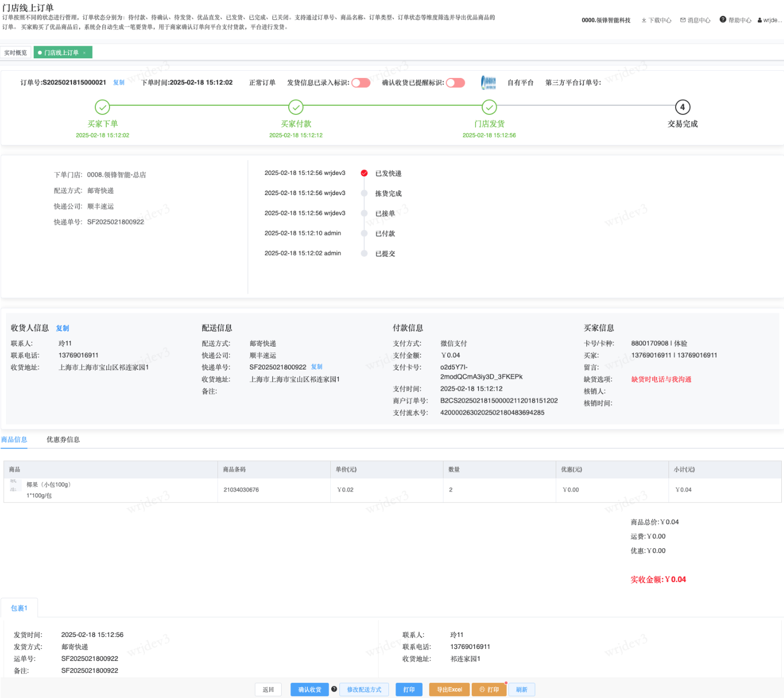Copy the order number with 复制 link
Screen dimensions: 784x698
point(119,83)
